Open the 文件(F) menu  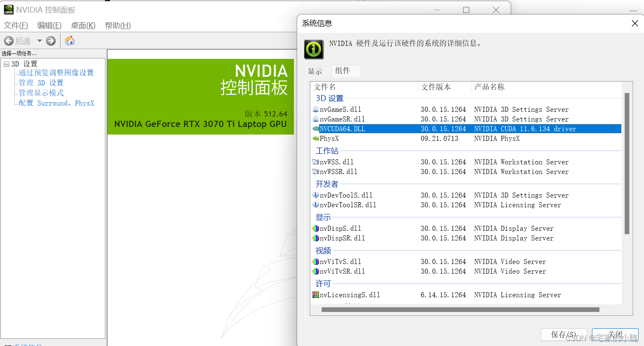tap(16, 26)
